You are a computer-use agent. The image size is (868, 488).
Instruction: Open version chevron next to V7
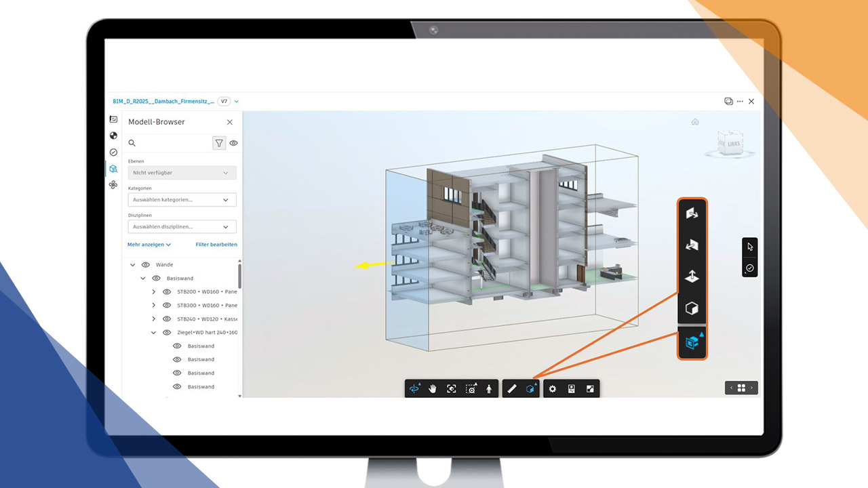(237, 102)
